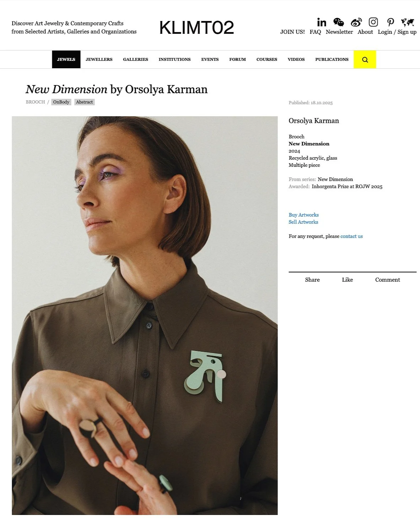Click the Abstract tag
This screenshot has width=420, height=521.
[84, 102]
